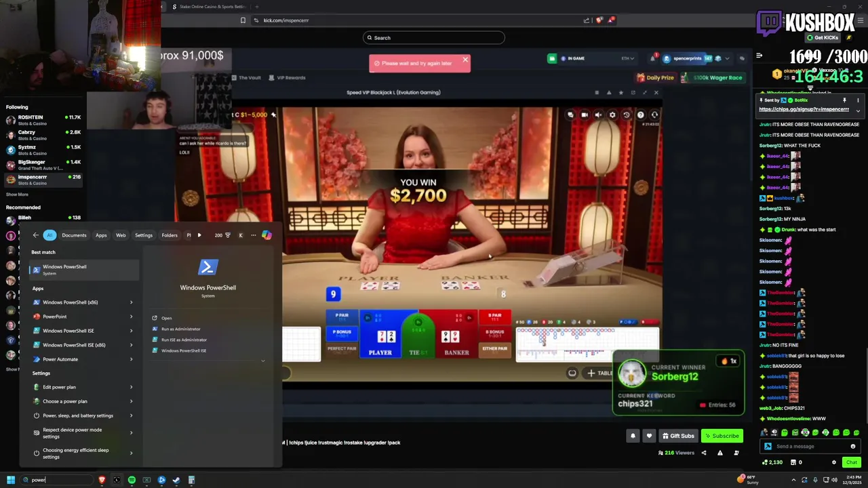Open the rewards points 200 indicator
Viewport: 868px width, 488px height.
(222, 235)
